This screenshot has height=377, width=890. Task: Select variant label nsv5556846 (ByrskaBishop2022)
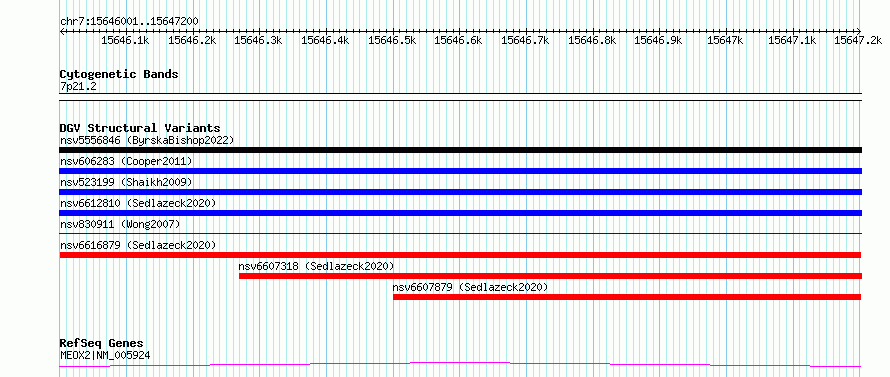tap(147, 140)
